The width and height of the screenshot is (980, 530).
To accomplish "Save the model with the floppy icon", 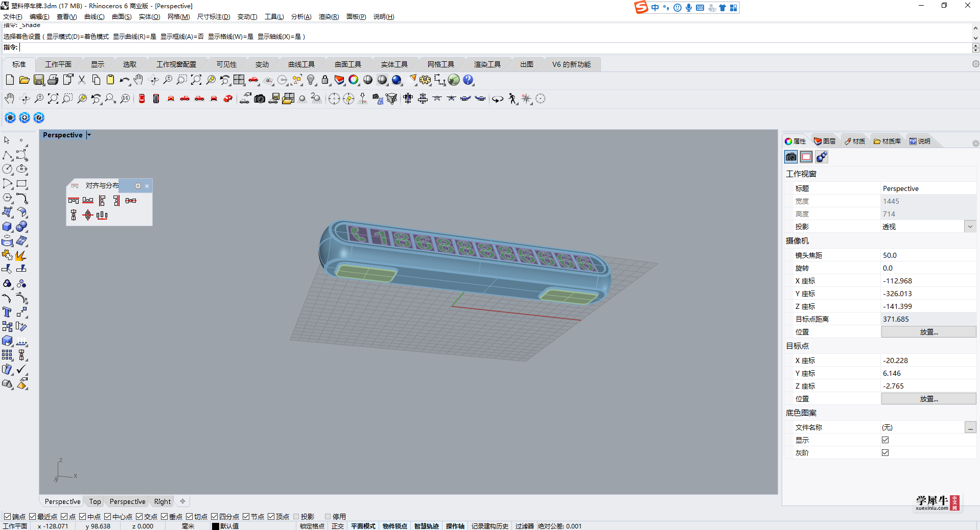I will coord(38,80).
